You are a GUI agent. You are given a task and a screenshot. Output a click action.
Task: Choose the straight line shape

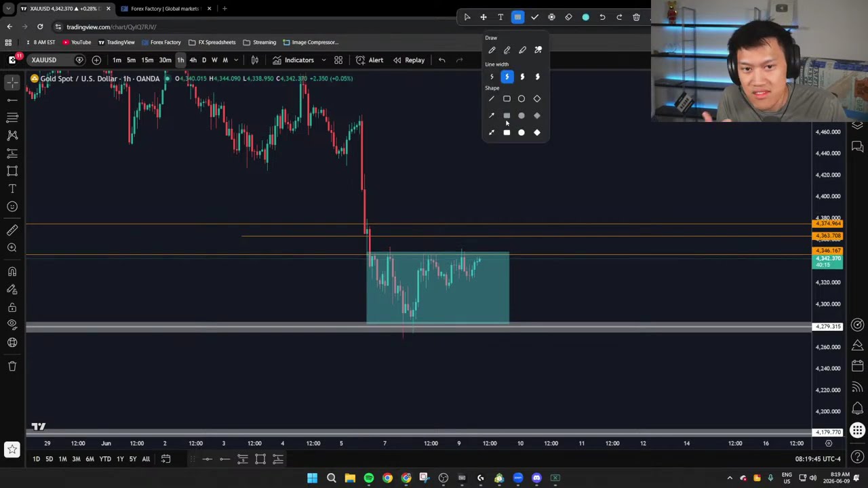tap(492, 99)
